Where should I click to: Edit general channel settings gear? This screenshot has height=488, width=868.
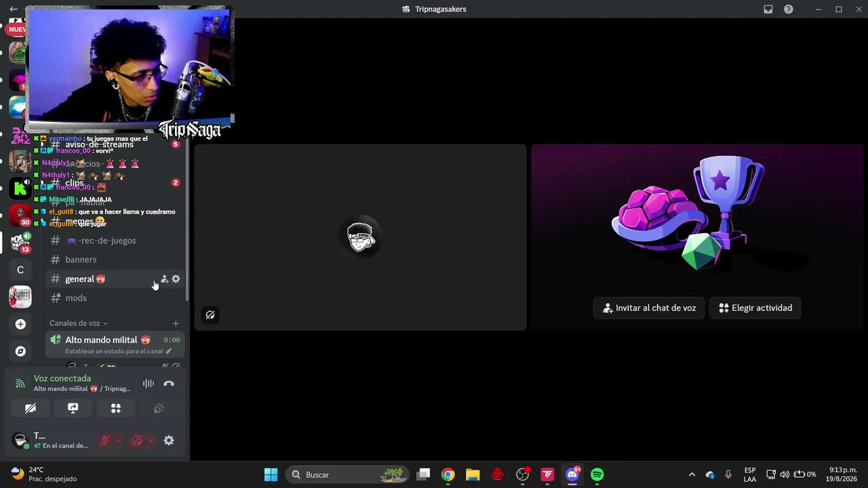(176, 279)
